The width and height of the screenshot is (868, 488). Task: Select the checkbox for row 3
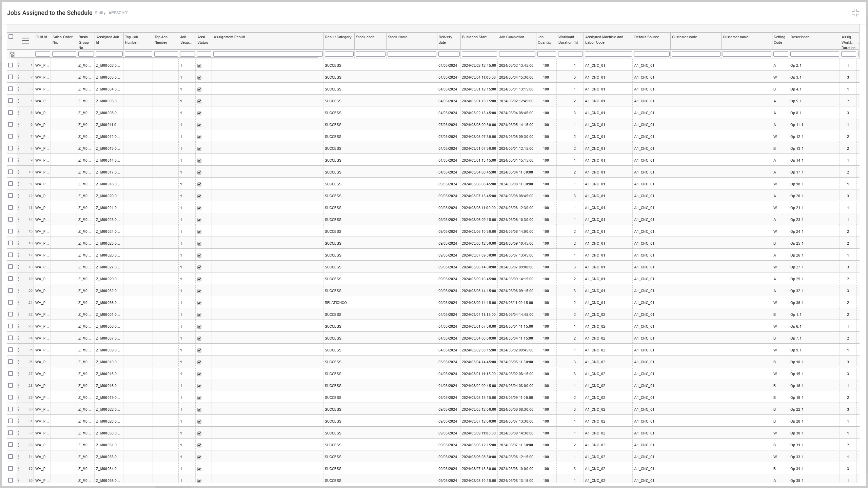coord(11,89)
